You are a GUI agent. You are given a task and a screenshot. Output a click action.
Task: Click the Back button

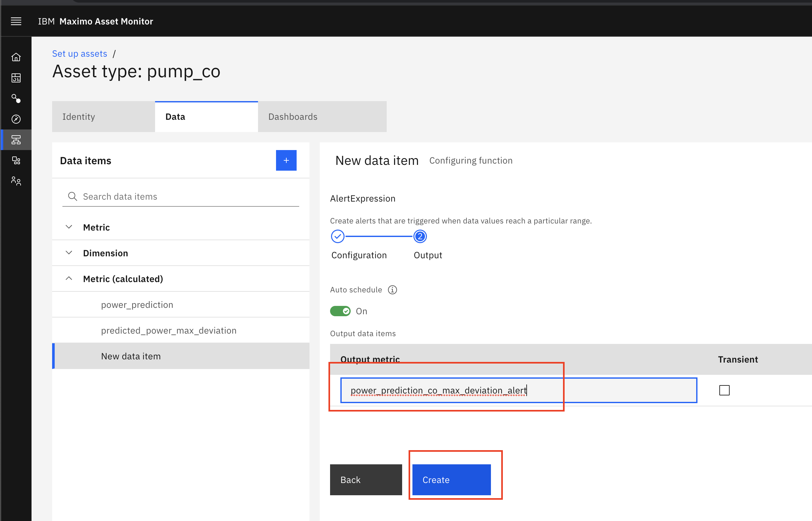point(366,480)
